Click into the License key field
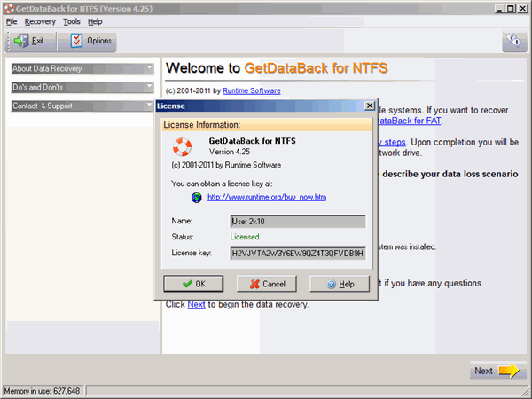 pyautogui.click(x=298, y=253)
